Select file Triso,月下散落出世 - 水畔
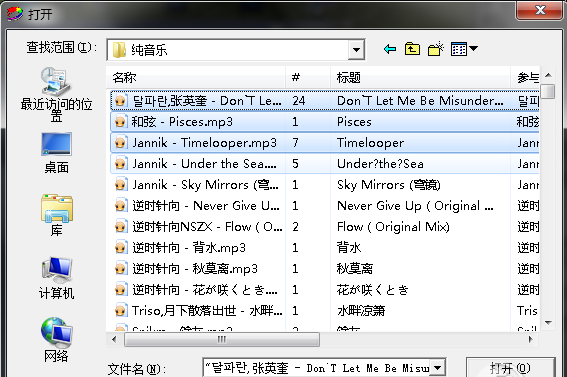The height and width of the screenshot is (377, 567). pyautogui.click(x=207, y=310)
